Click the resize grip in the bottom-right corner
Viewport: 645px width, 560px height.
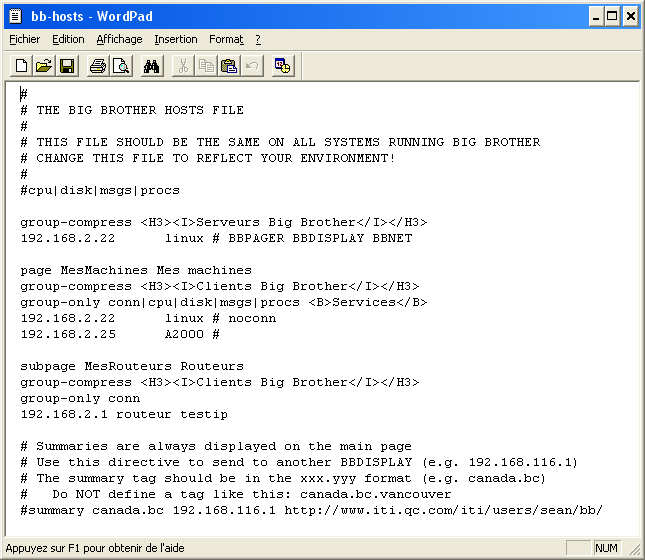point(636,551)
